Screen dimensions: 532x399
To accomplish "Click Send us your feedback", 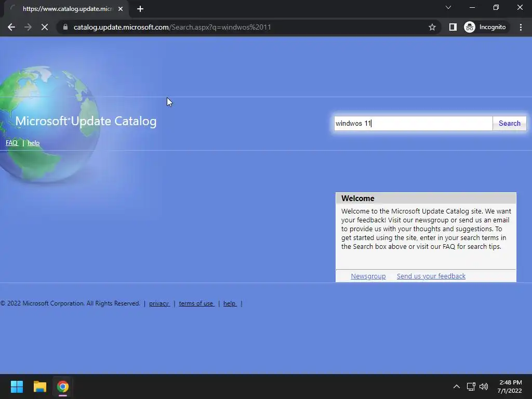I will tap(431, 276).
